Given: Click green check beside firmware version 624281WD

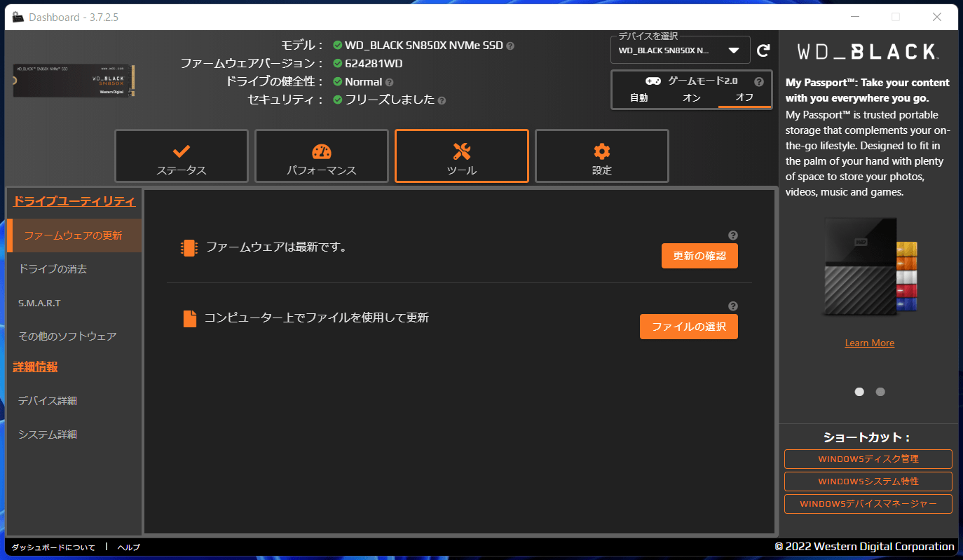Looking at the screenshot, I should point(338,64).
